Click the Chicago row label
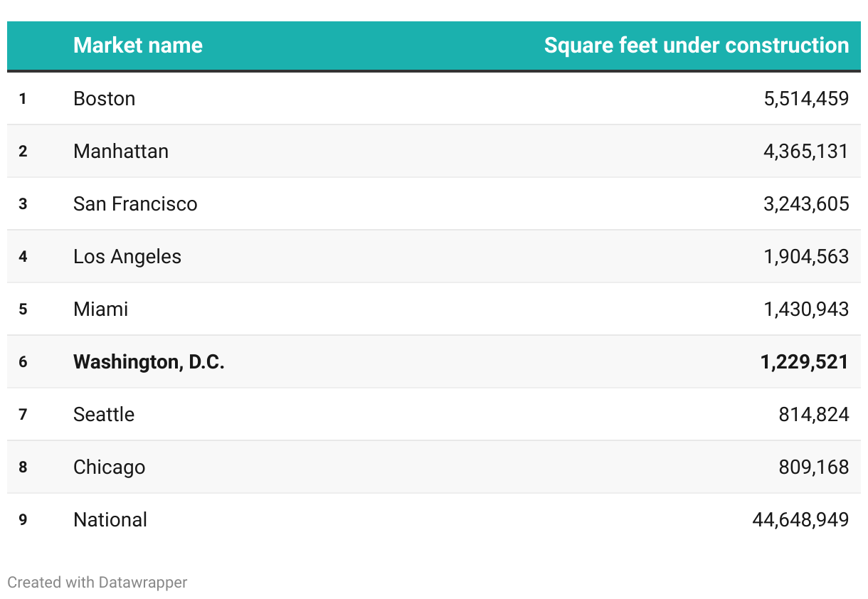The width and height of the screenshot is (868, 599). coord(109,467)
